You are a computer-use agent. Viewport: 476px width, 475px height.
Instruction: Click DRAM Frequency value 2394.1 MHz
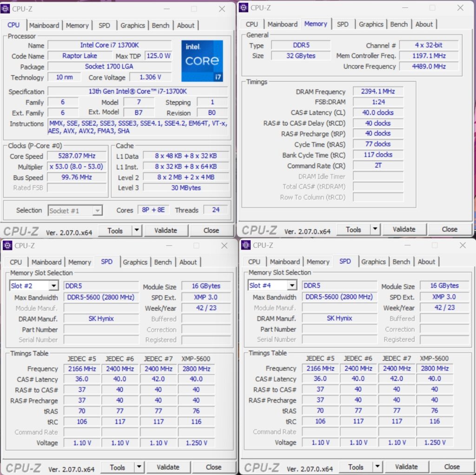[x=378, y=92]
